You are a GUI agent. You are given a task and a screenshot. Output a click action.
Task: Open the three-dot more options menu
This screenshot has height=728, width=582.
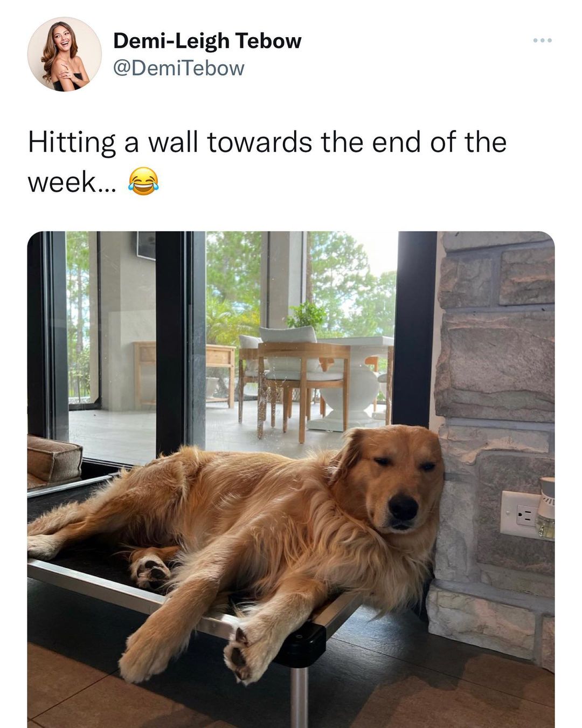point(542,40)
